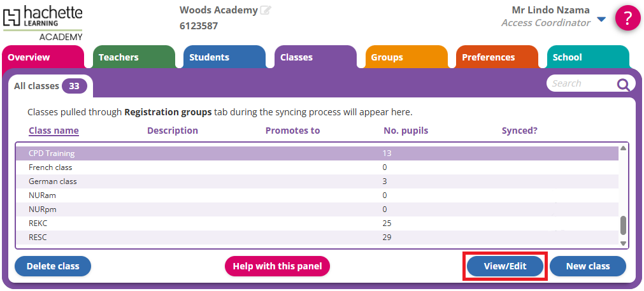The height and width of the screenshot is (291, 644).
Task: Expand the user account dropdown arrow
Action: 601,20
